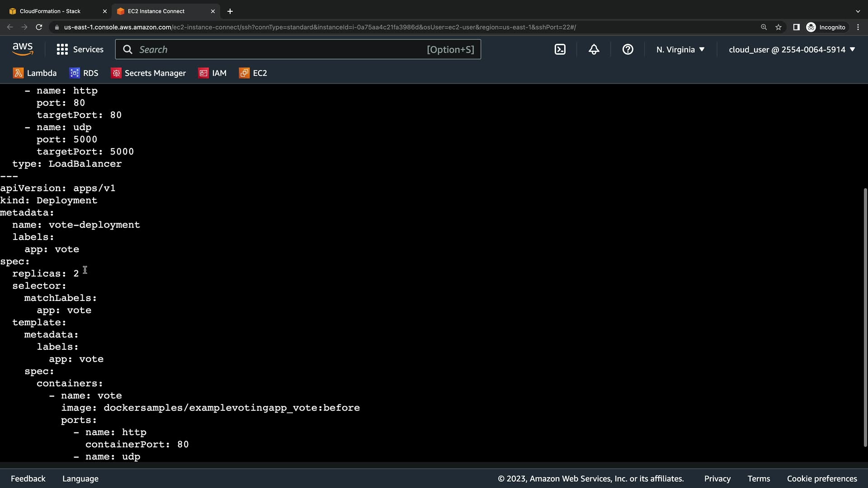Image resolution: width=868 pixels, height=488 pixels.
Task: Open Secrets Manager shortcut
Action: (x=148, y=73)
